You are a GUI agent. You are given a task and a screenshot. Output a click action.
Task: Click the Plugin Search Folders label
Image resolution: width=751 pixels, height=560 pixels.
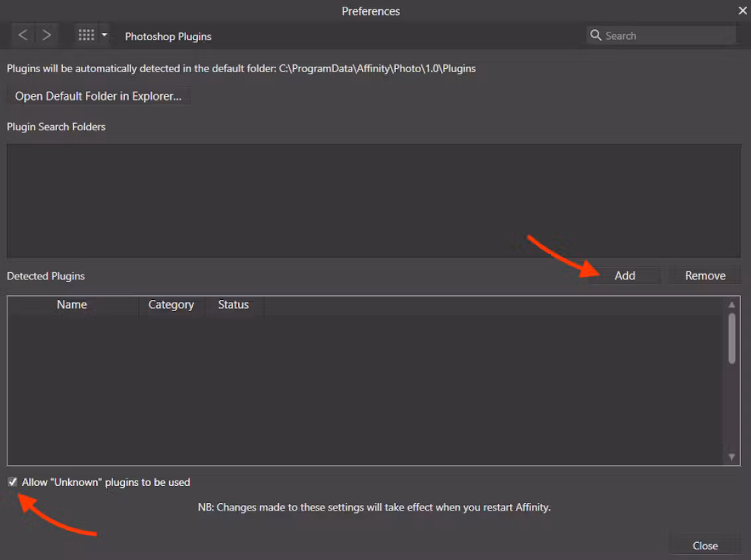coord(56,127)
